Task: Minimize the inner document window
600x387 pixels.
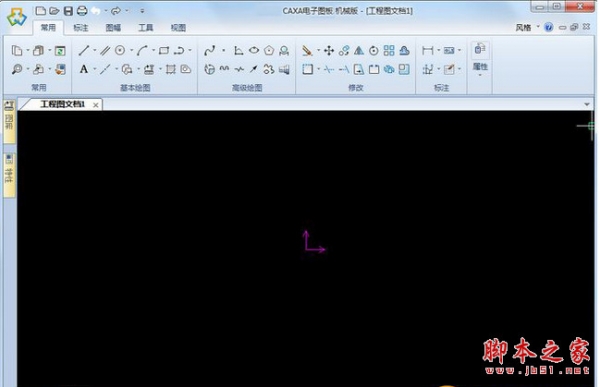Action: point(562,27)
